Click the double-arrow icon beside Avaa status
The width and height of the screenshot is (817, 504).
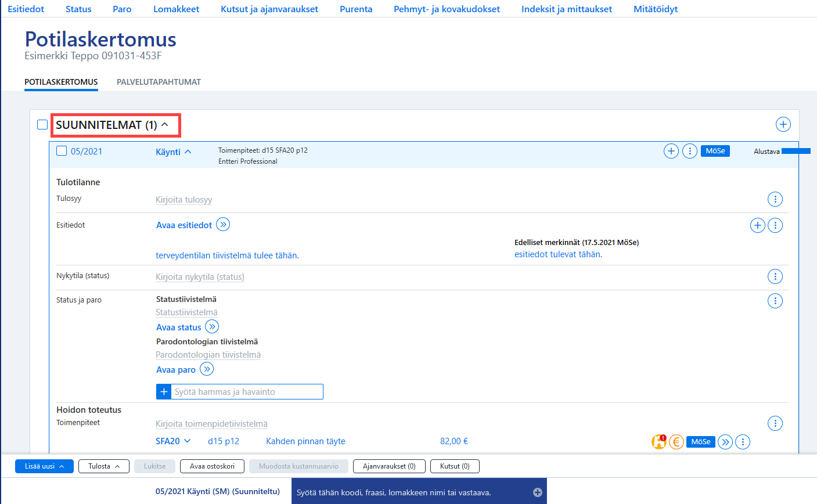[212, 327]
